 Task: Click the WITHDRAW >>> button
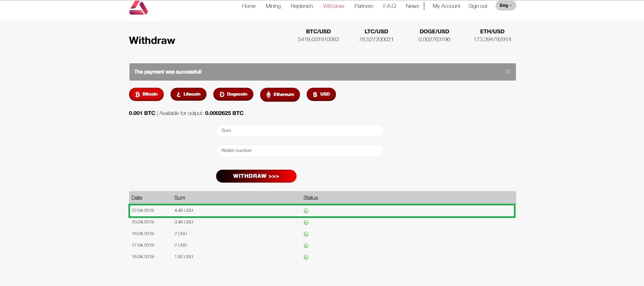coord(256,176)
